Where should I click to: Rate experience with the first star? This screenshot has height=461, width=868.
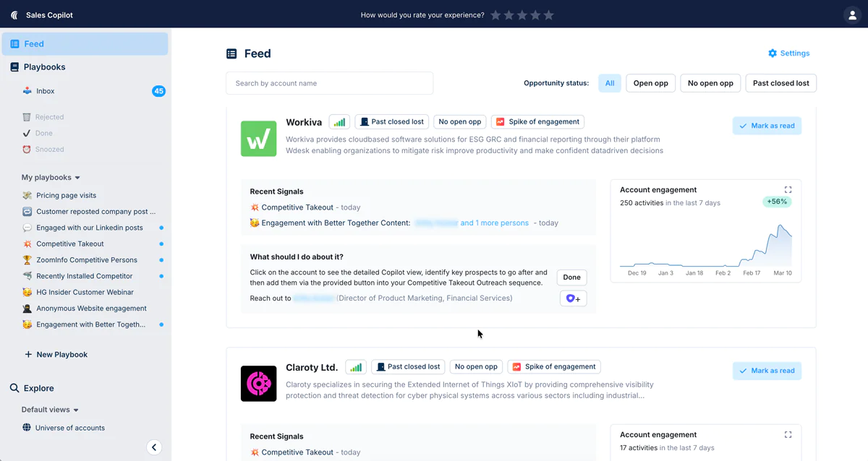pos(495,14)
